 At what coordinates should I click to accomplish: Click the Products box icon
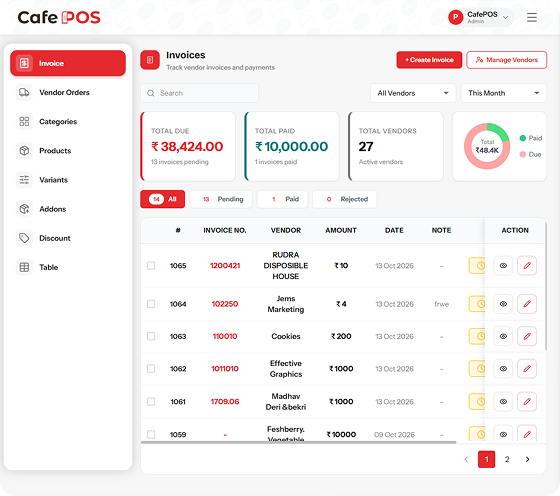[24, 151]
